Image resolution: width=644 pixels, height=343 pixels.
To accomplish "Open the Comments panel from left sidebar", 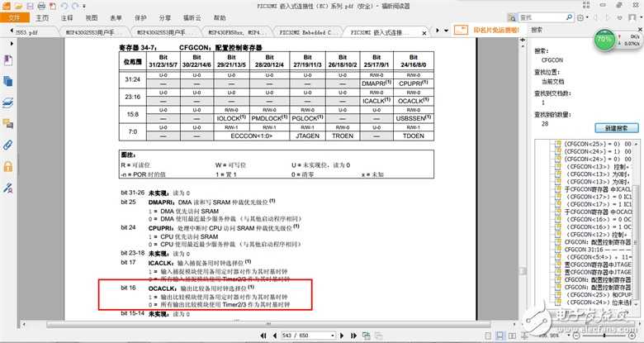I will 8,123.
